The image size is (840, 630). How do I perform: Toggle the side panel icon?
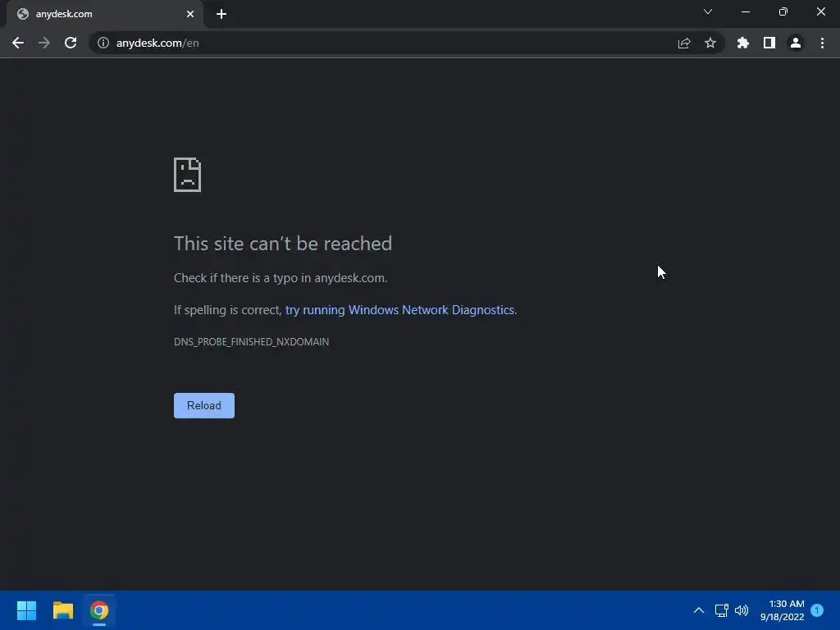tap(769, 43)
